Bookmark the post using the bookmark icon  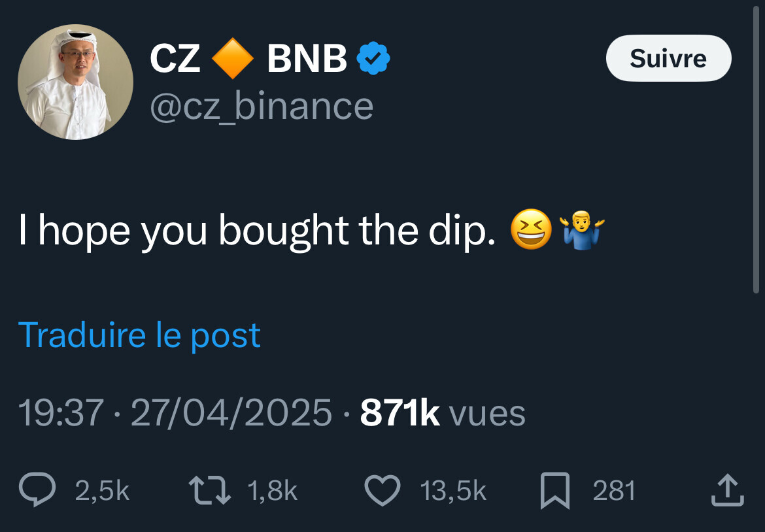pos(554,492)
